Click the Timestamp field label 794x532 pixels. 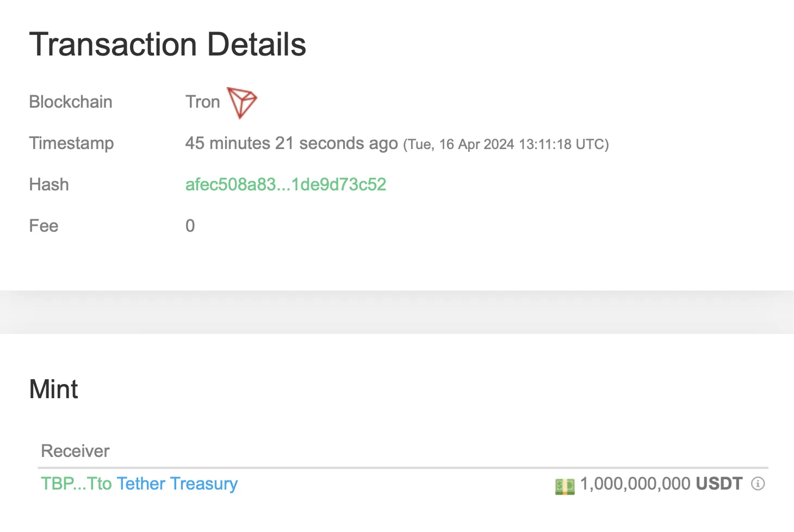tap(71, 143)
